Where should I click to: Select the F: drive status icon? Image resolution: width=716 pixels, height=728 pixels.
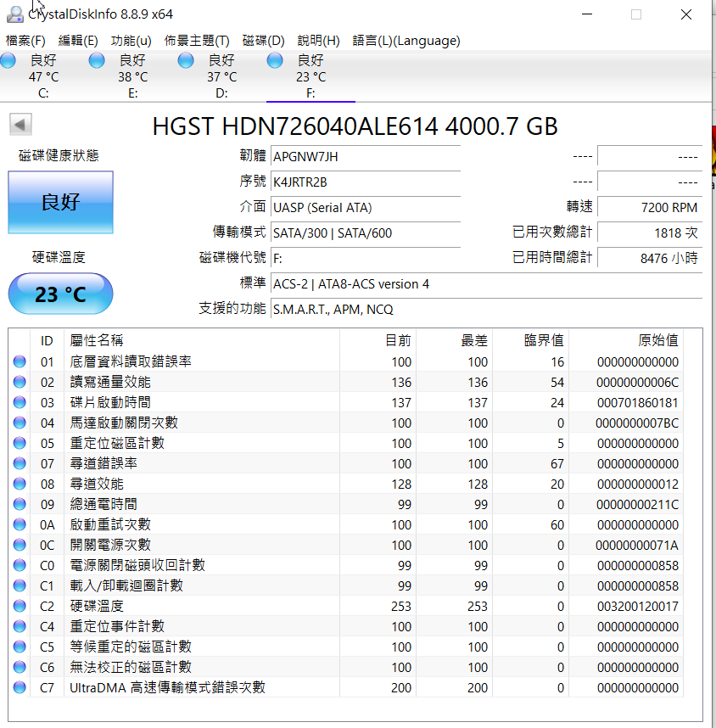click(274, 60)
